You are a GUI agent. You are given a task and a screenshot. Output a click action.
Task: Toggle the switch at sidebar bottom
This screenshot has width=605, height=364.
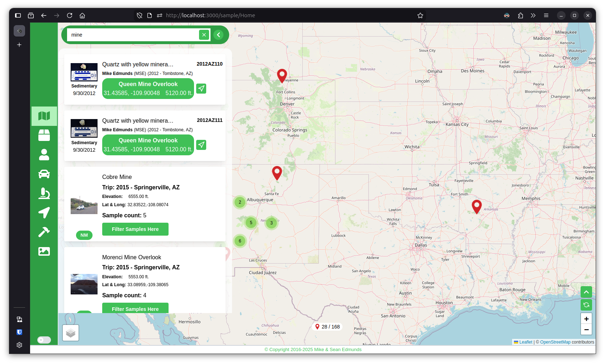point(44,340)
